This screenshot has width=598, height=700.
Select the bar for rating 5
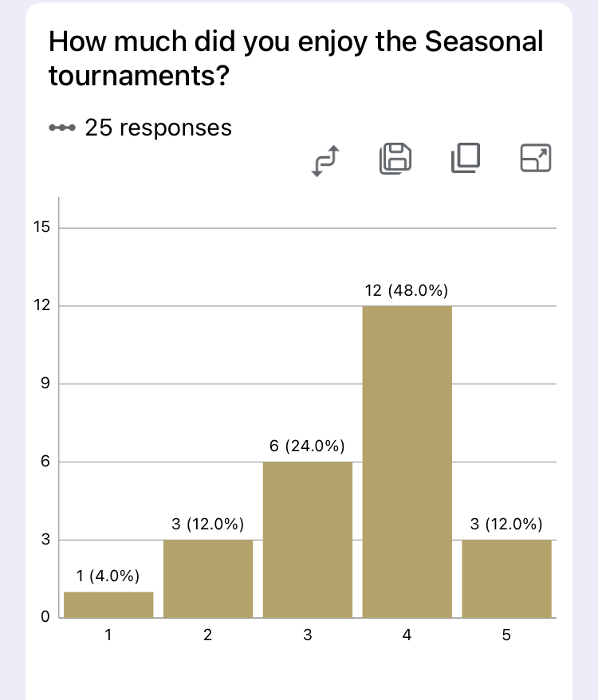click(507, 579)
